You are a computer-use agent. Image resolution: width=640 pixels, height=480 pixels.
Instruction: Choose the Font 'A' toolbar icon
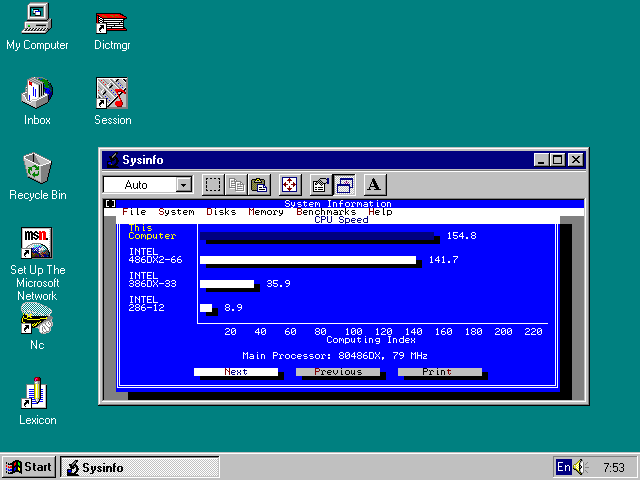tap(374, 185)
